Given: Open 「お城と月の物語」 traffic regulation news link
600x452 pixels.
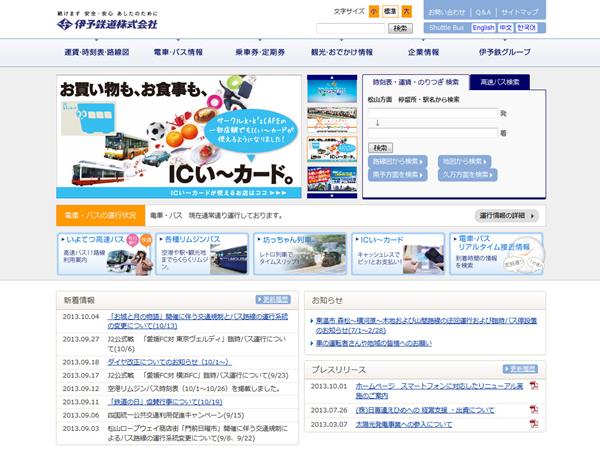Looking at the screenshot, I should (x=197, y=321).
